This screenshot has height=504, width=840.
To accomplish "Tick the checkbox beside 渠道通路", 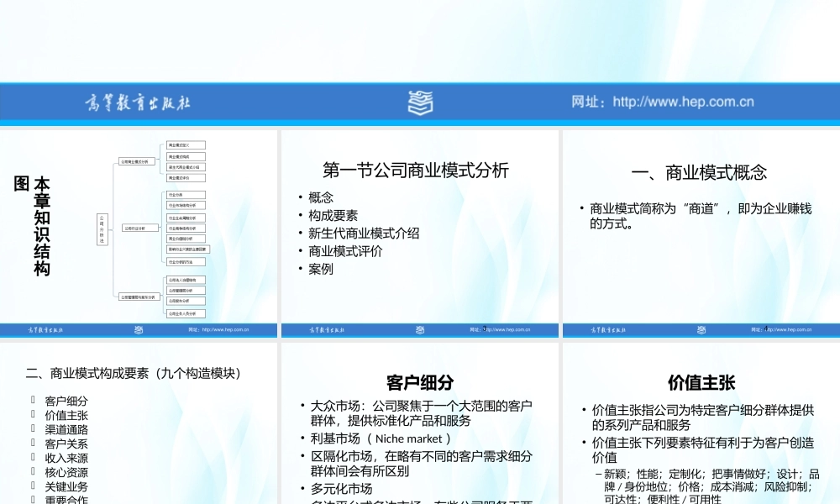I will coord(31,428).
